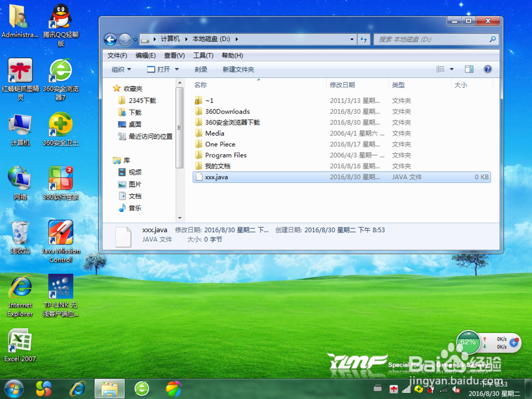This screenshot has width=532, height=399.
Task: Click the navigation pane scroll up arrow
Action: [x=180, y=83]
